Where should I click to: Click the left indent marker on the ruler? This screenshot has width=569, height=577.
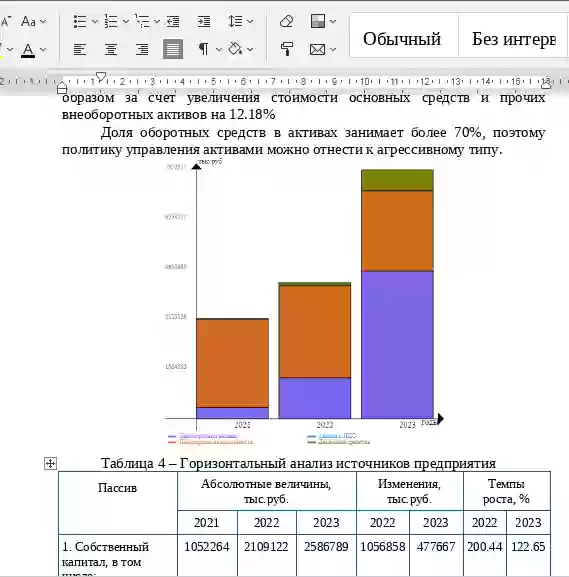click(62, 88)
